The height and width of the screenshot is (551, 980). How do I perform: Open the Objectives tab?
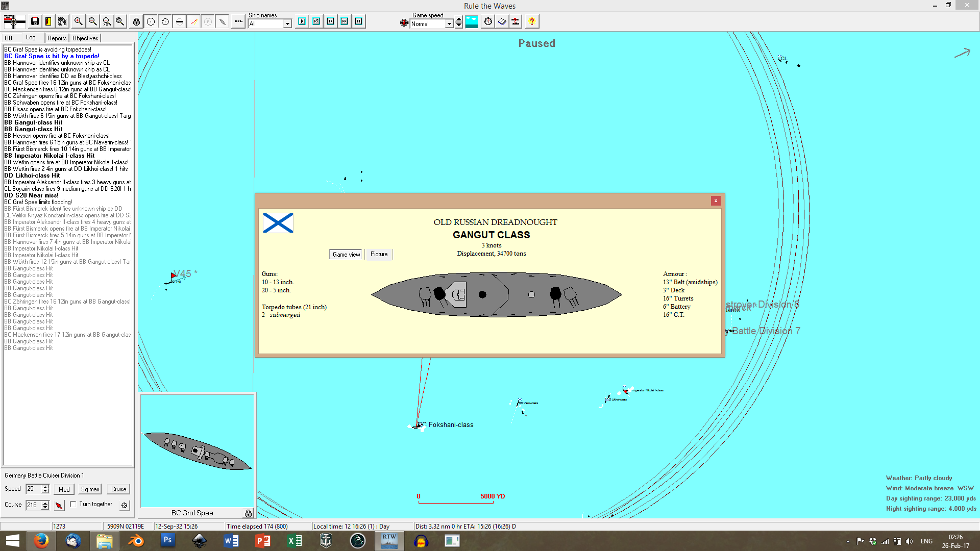point(85,38)
